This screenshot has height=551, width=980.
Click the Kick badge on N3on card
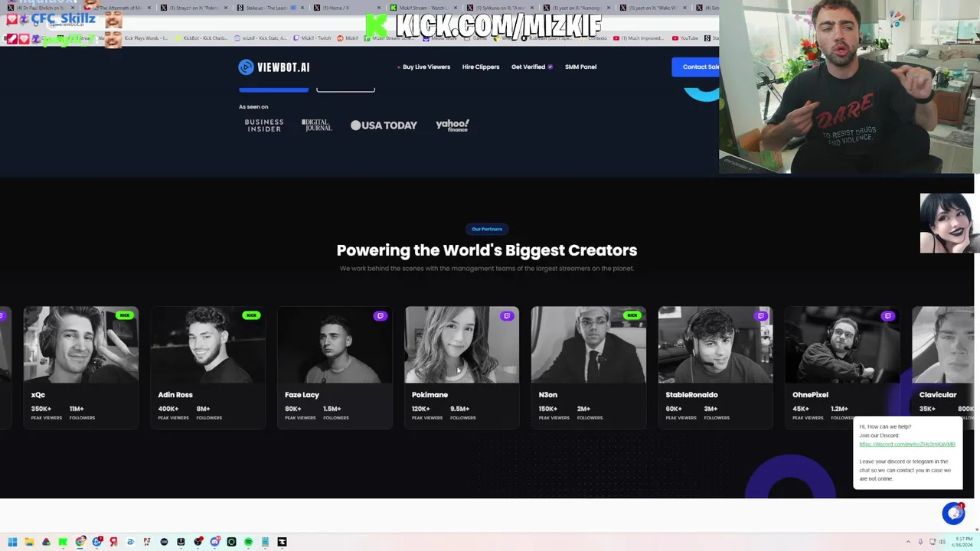[x=632, y=315]
